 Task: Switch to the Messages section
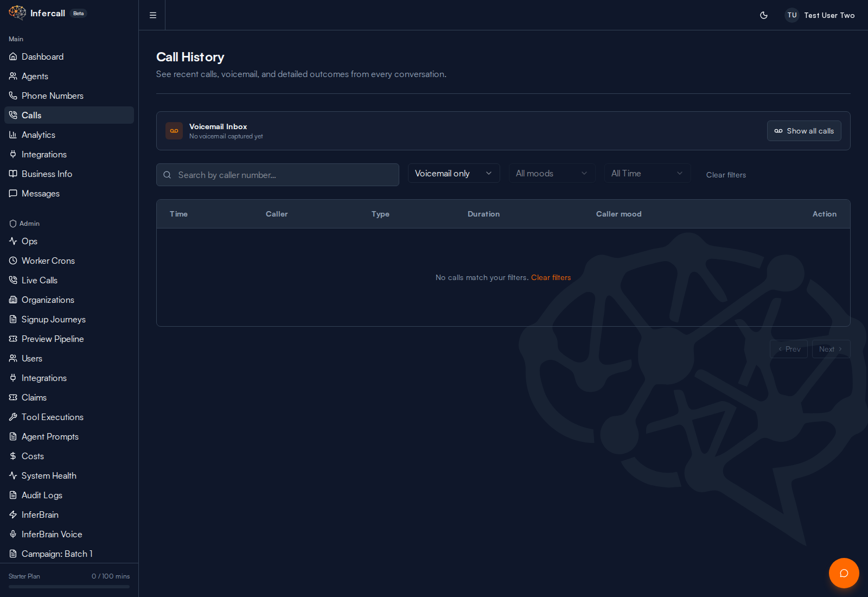(40, 193)
